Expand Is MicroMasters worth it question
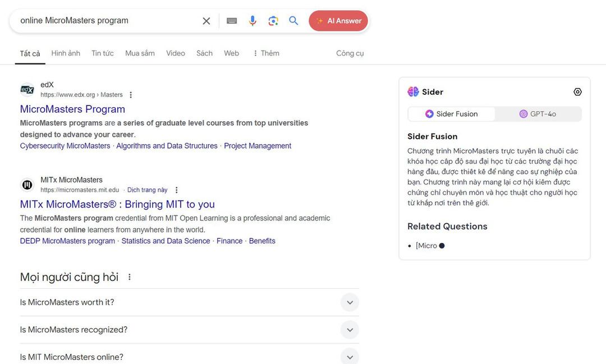This screenshot has height=364, width=606. [x=190, y=302]
